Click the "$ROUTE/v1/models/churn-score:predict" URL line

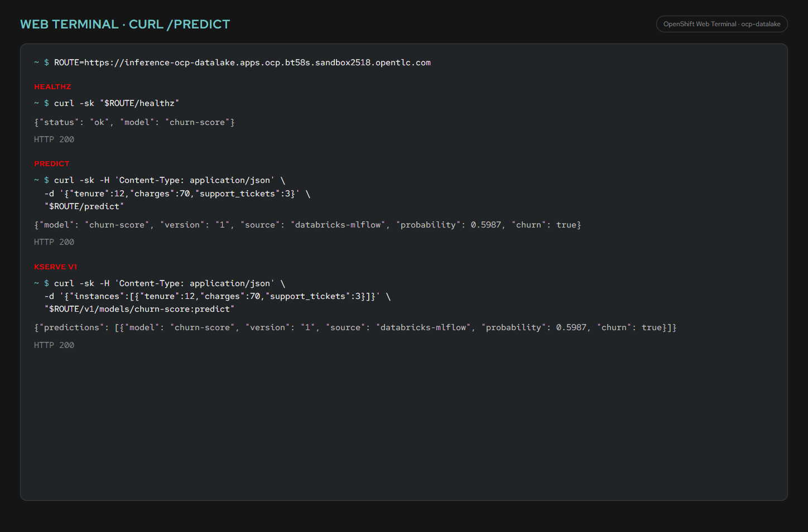pos(140,309)
